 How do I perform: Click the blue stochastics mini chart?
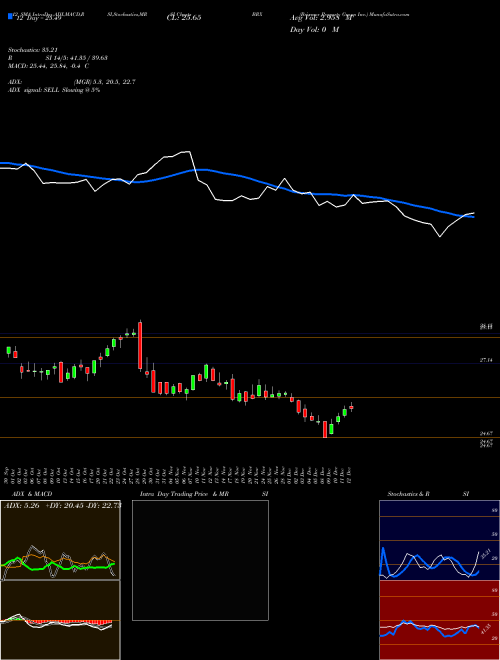click(439, 540)
